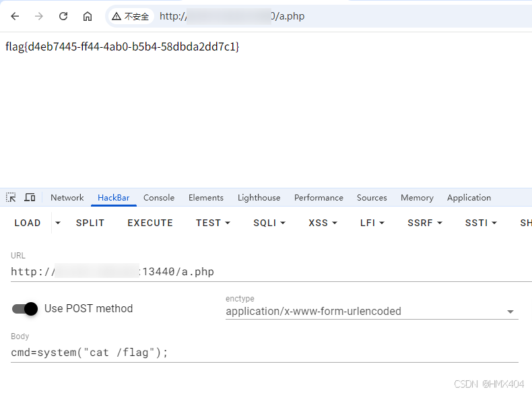
Task: Toggle the device toolbar icon
Action: 30,197
